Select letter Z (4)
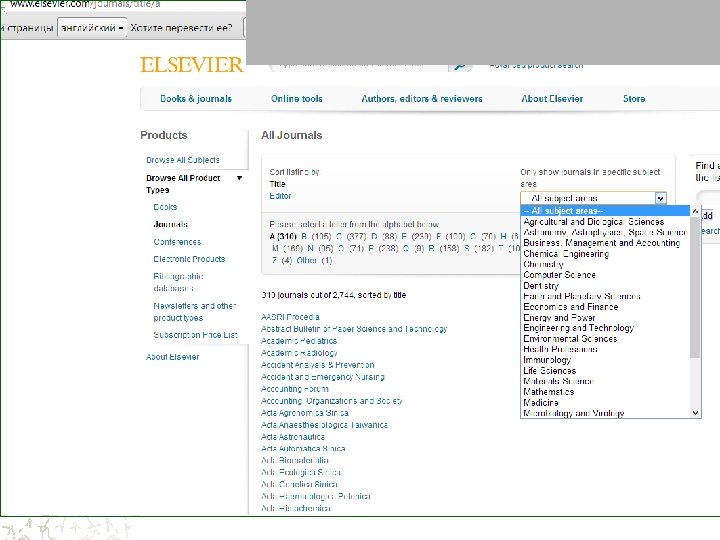The image size is (720, 540). [281, 260]
